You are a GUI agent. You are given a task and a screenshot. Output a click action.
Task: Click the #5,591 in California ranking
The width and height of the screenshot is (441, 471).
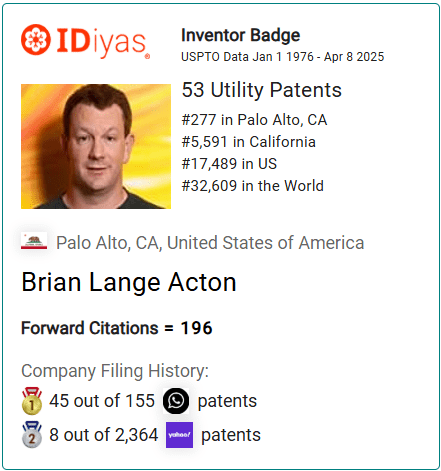249,142
